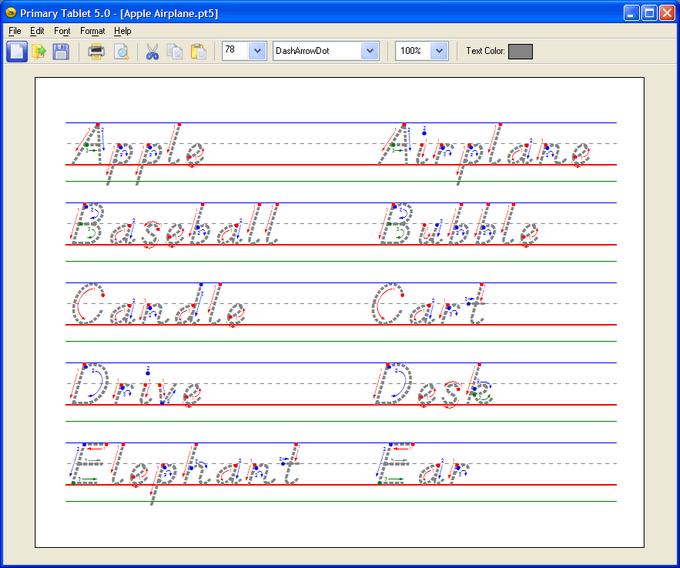Open the DashArrowDot font style dropdown
Image resolution: width=680 pixels, height=568 pixels.
[x=370, y=51]
